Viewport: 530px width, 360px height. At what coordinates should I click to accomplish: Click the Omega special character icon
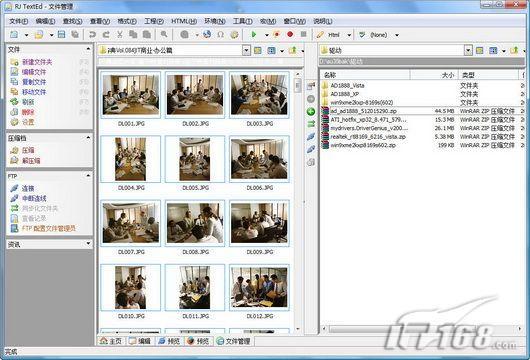pyautogui.click(x=220, y=34)
